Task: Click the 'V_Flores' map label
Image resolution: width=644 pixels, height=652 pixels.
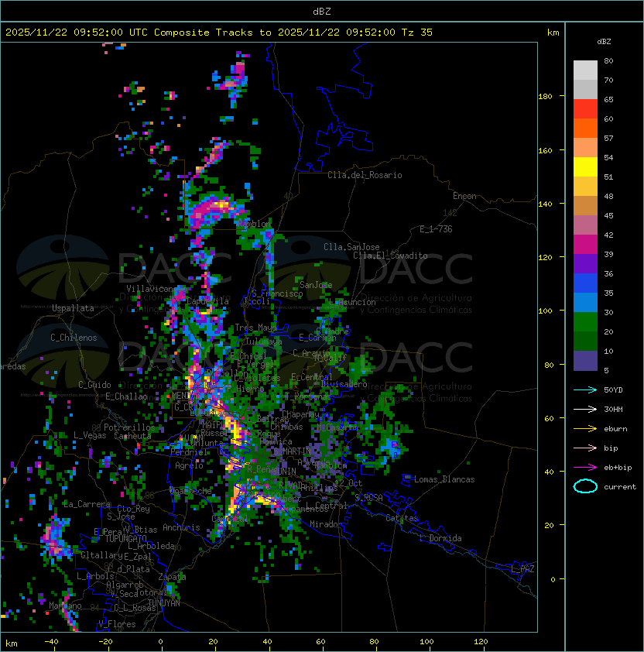Action: [x=117, y=625]
